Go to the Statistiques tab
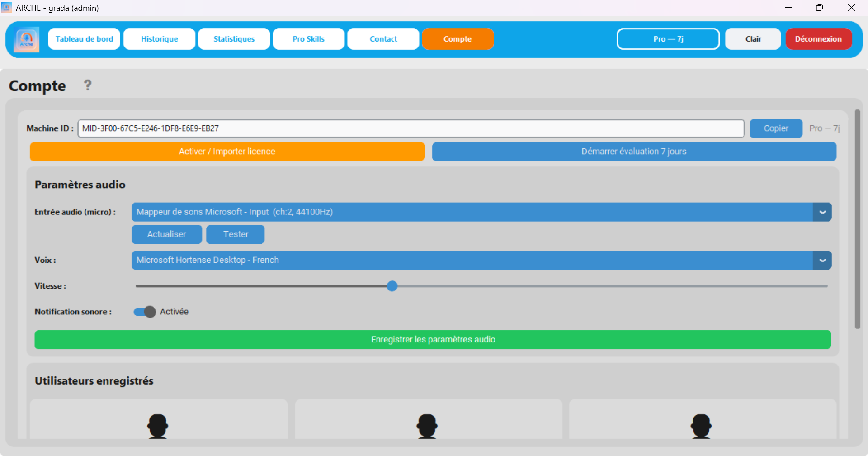Viewport: 868px width, 456px height. click(x=234, y=39)
